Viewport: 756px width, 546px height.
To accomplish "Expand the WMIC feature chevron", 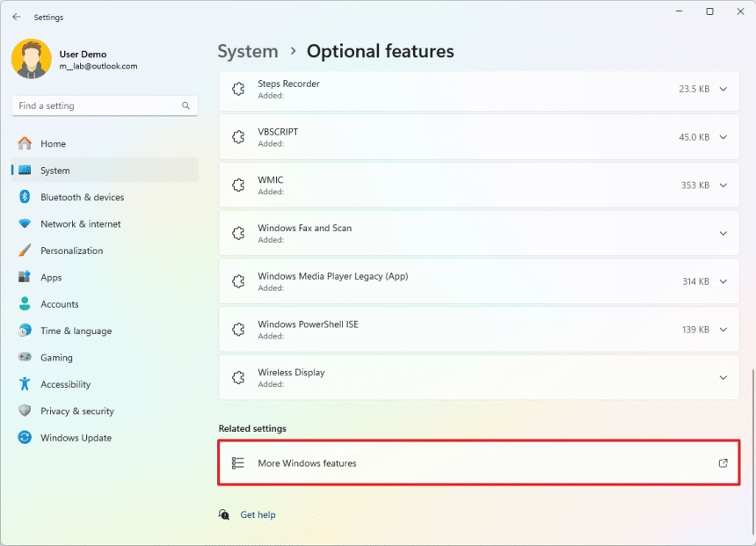I will [723, 186].
